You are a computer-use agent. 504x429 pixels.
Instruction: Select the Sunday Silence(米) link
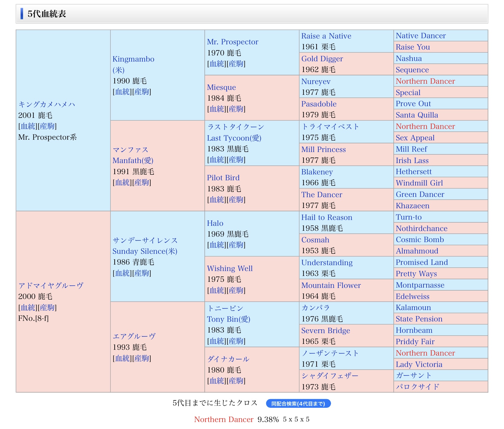click(144, 251)
